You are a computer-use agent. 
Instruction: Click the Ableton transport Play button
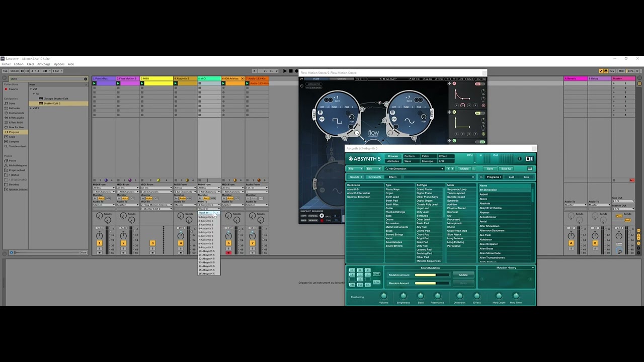285,71
